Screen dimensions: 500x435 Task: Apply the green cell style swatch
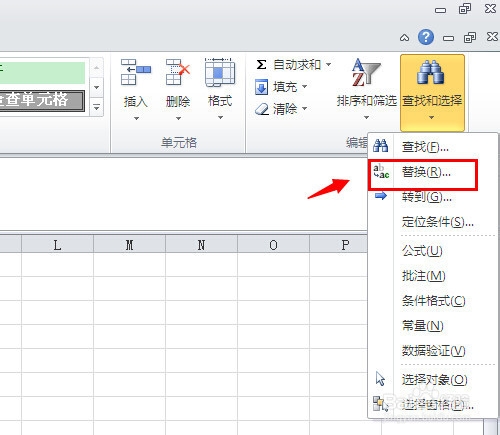pos(42,72)
